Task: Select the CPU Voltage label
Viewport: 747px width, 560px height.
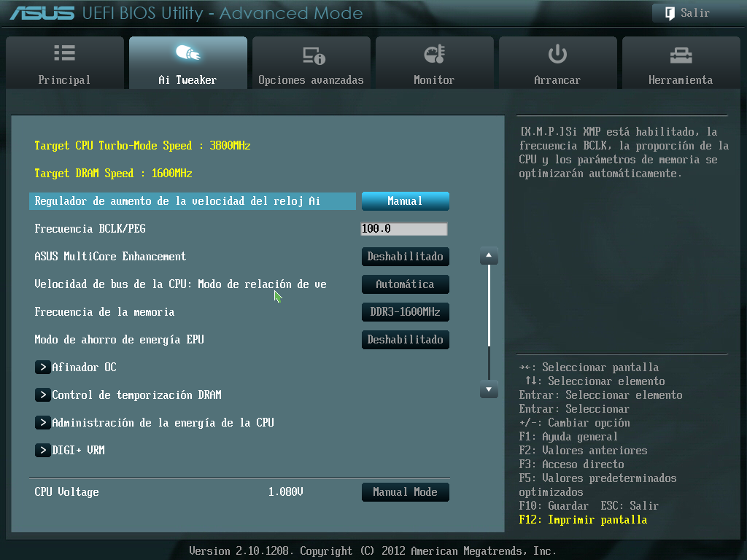Action: [x=66, y=492]
